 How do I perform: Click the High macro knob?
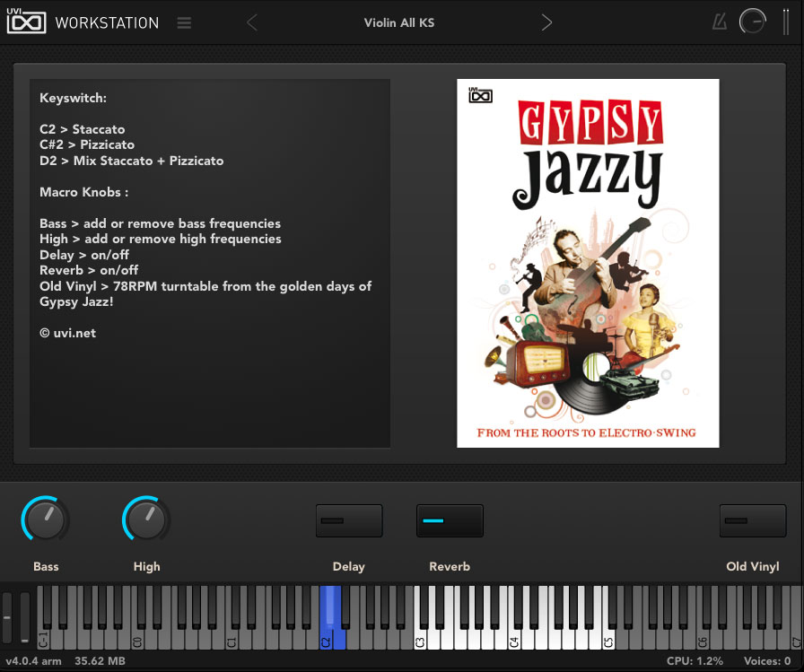point(146,519)
